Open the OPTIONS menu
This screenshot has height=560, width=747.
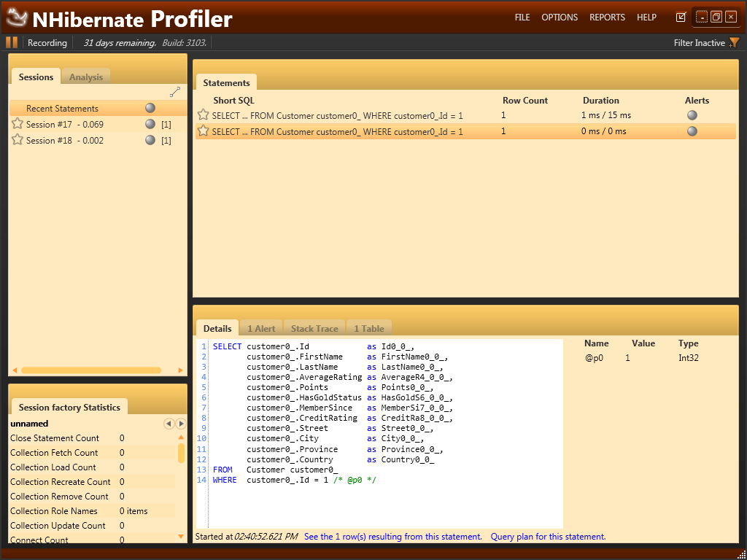(560, 17)
